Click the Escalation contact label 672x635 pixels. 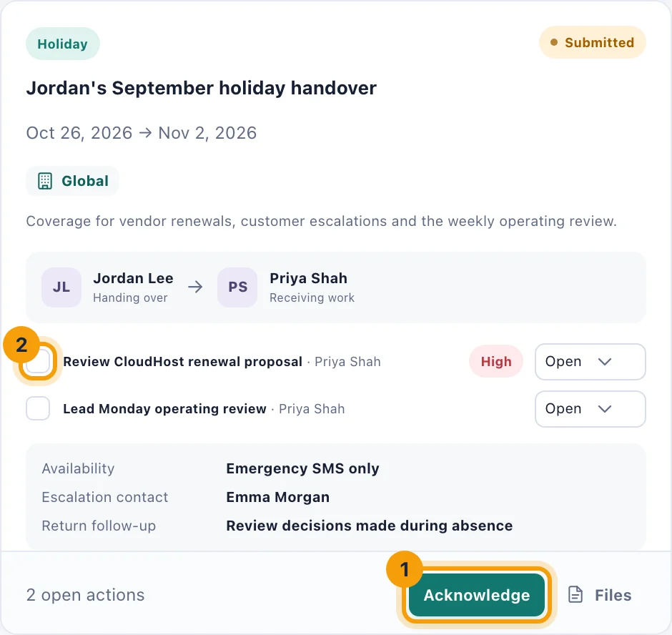coord(105,497)
